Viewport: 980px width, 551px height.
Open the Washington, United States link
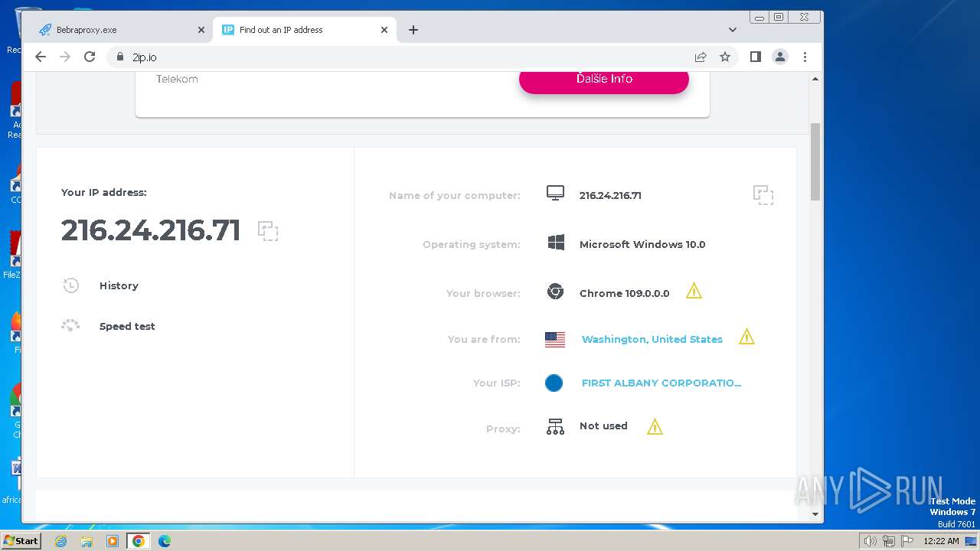click(x=652, y=339)
